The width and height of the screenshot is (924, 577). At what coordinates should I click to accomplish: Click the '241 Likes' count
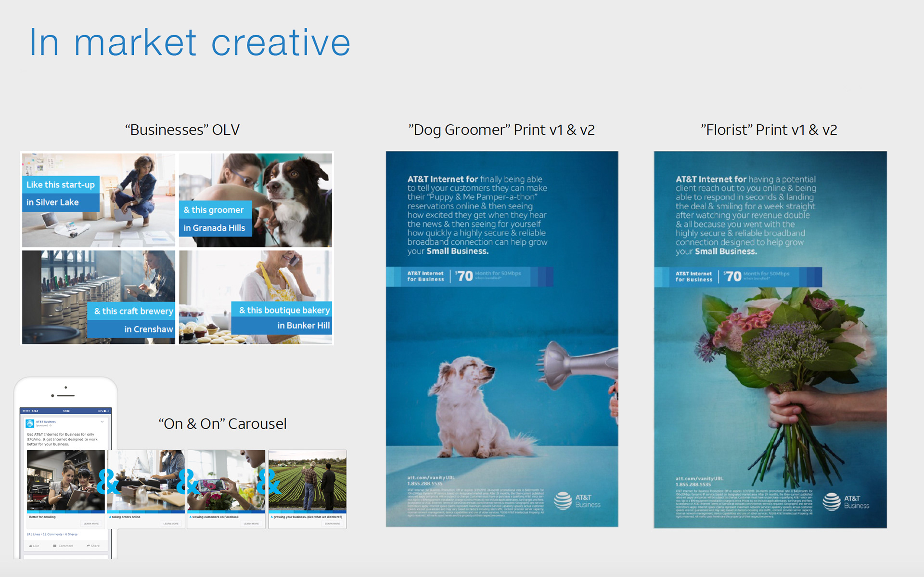click(x=34, y=534)
